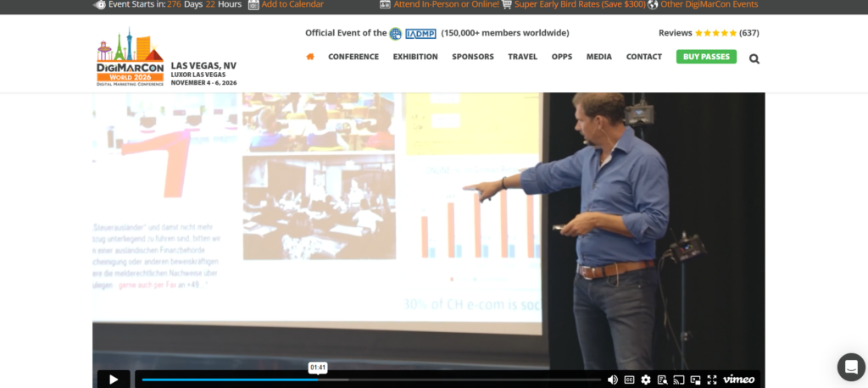Screen dimensions: 868x388
Task: Open the TRAVEL menu
Action: pyautogui.click(x=522, y=57)
